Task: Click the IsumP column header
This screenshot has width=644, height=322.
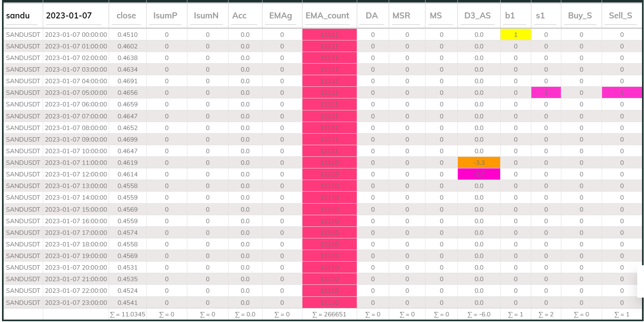Action: 165,16
